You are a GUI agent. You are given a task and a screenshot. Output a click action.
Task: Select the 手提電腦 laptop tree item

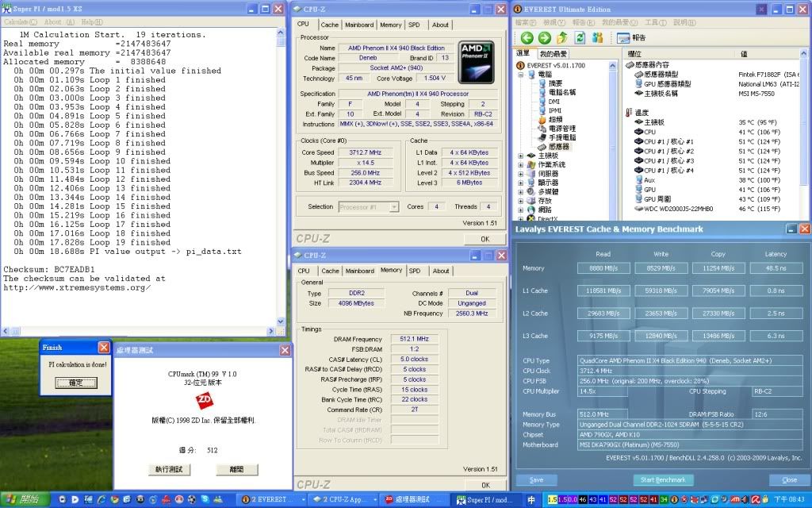pos(562,138)
